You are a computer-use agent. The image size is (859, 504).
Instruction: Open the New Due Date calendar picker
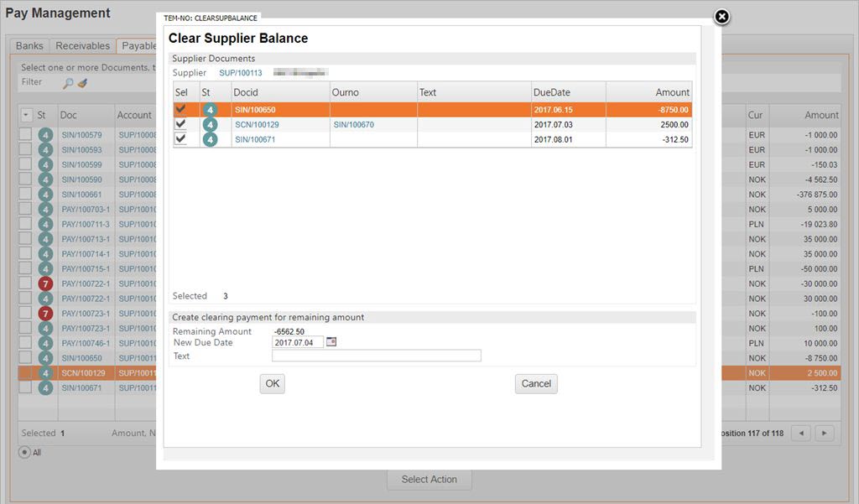331,342
